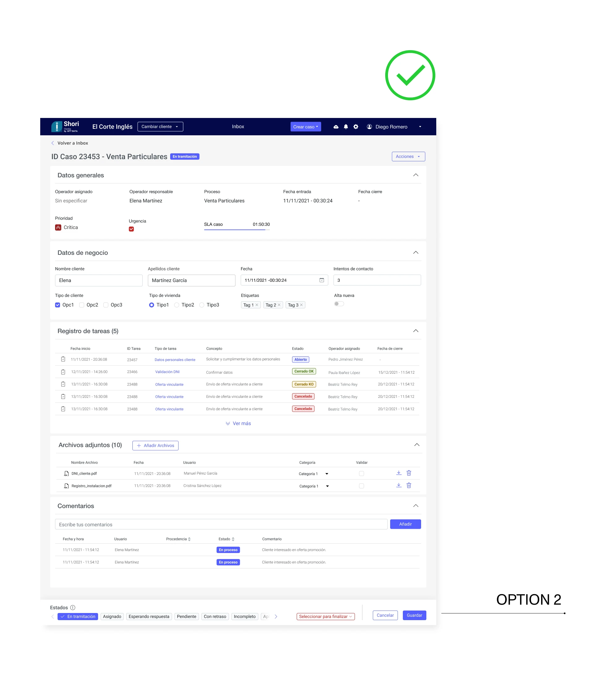Image resolution: width=599 pixels, height=700 pixels.
Task: Collapse Datos generales section
Action: 416,175
